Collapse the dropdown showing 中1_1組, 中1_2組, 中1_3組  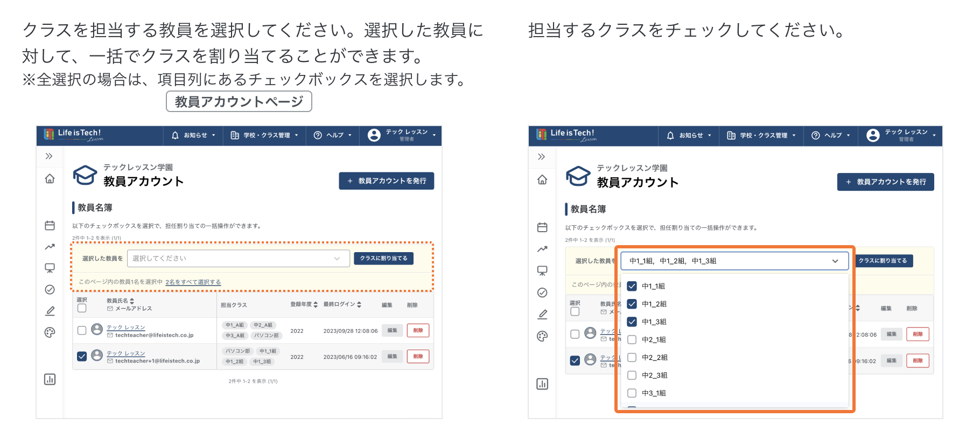[x=835, y=261]
